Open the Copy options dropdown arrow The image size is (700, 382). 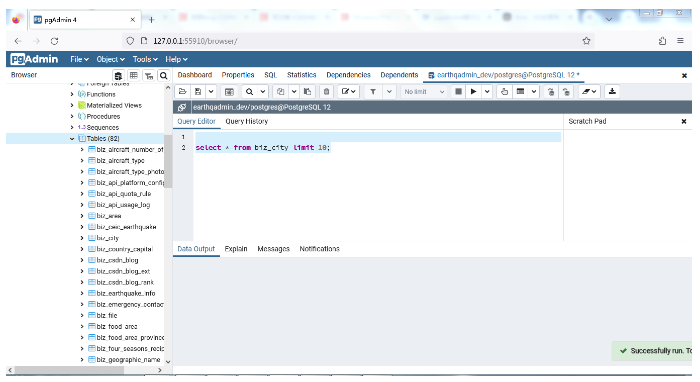294,91
